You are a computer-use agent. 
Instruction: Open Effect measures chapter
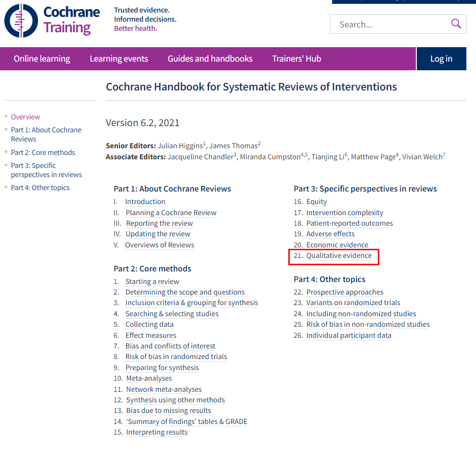[x=151, y=335]
